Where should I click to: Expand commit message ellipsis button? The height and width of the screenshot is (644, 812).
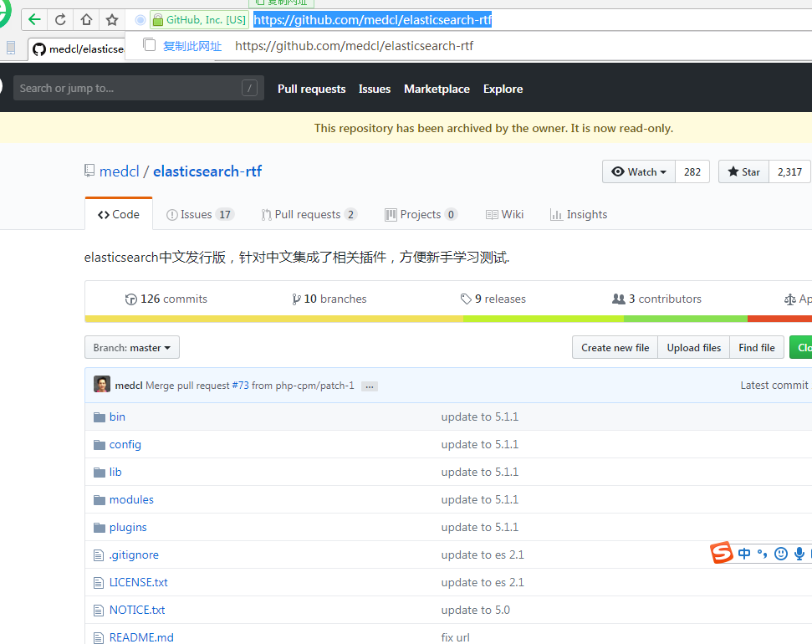pyautogui.click(x=370, y=386)
